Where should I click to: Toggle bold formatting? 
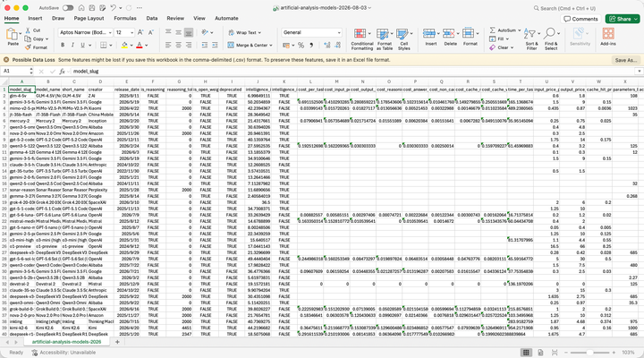coord(63,46)
